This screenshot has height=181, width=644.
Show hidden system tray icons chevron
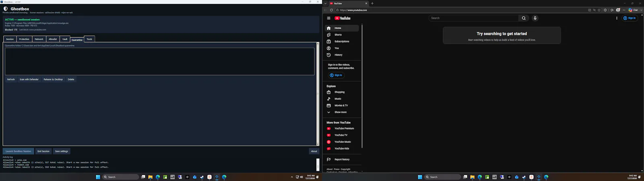[x=292, y=177]
